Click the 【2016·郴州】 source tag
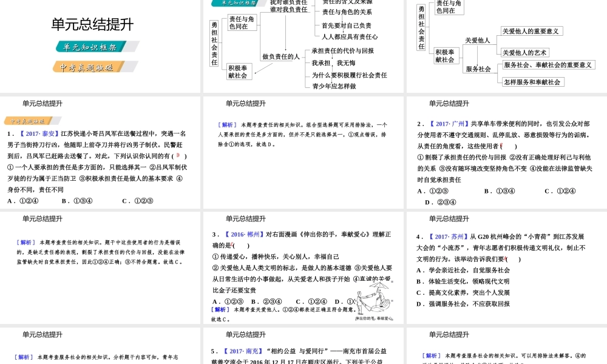This screenshot has height=364, width=607. [244, 234]
